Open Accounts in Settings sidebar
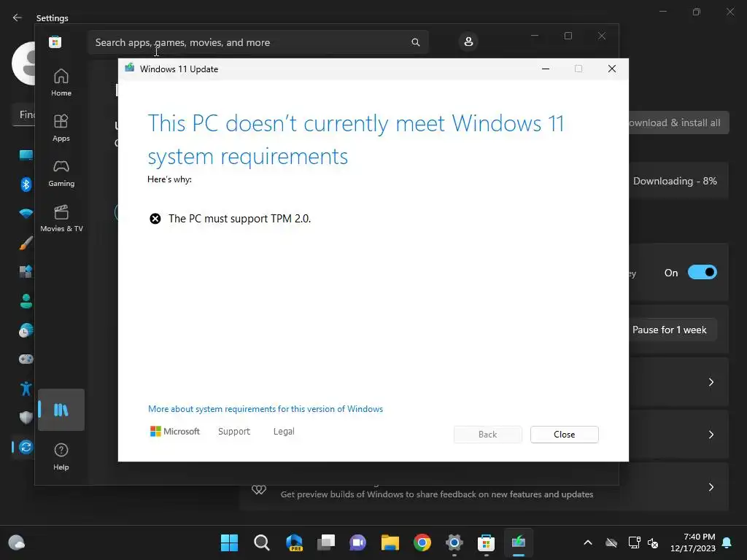Screen dimensions: 747x560 26,301
